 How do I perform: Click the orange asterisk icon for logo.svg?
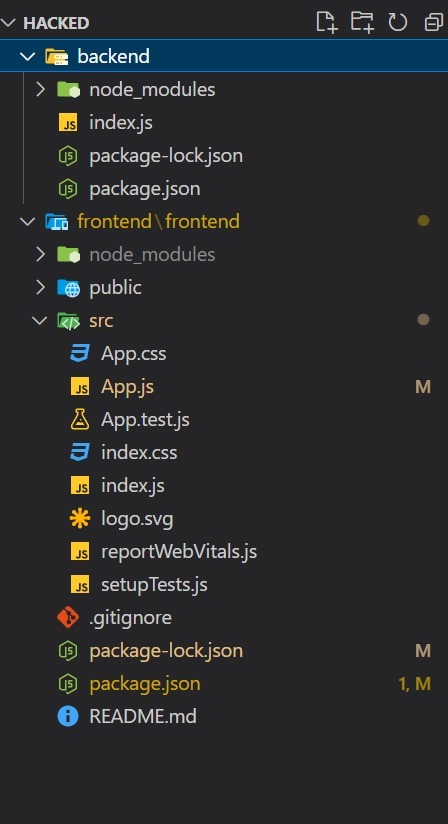[x=79, y=519]
